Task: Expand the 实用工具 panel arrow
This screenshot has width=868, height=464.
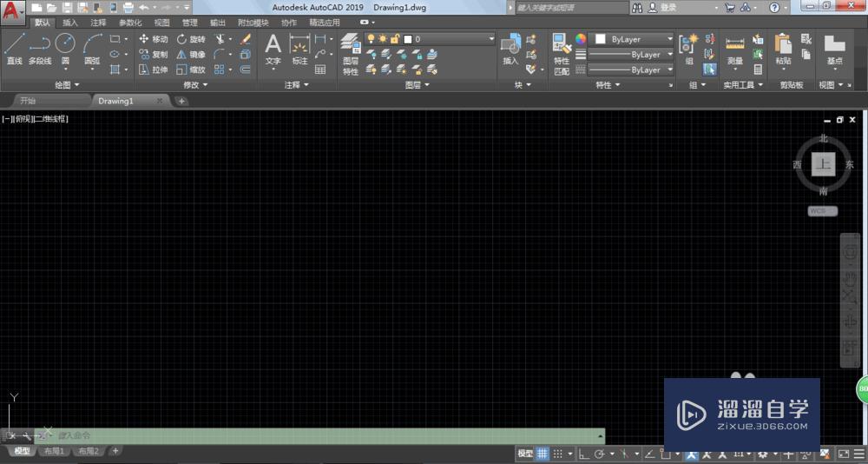Action: tap(760, 85)
